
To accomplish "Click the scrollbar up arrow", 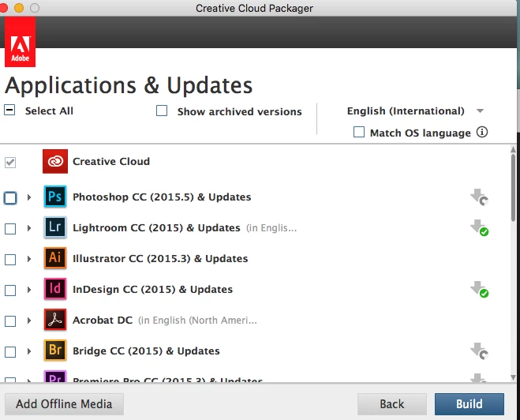I will point(513,149).
